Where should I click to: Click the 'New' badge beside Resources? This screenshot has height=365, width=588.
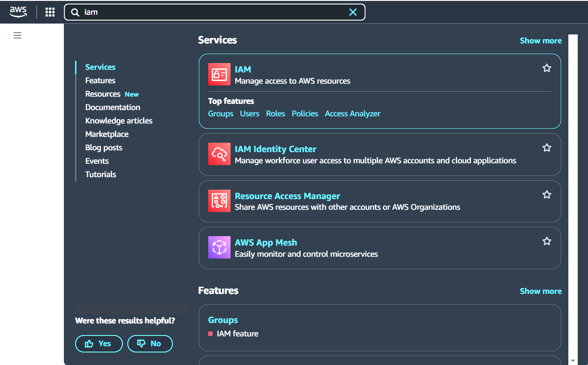132,94
